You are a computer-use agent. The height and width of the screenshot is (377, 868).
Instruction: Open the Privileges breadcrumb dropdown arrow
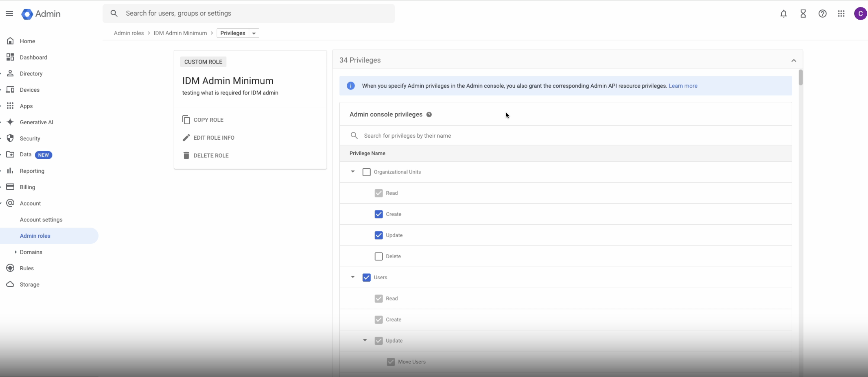[x=254, y=33]
